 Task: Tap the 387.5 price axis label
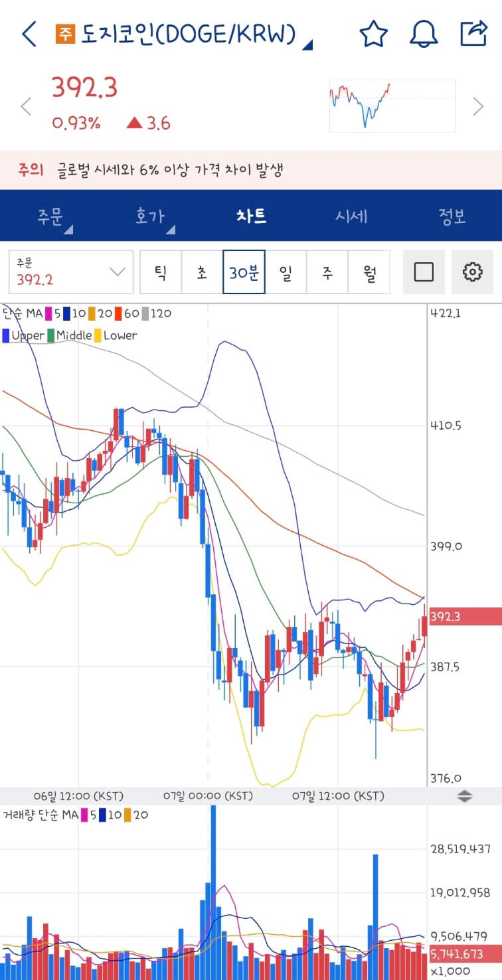tap(446, 667)
